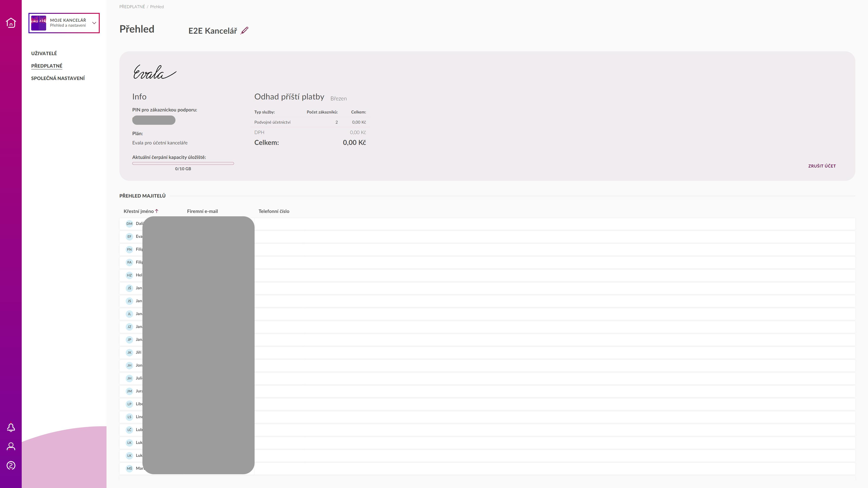Click the LČ avatar badge
868x488 pixels.
point(129,430)
